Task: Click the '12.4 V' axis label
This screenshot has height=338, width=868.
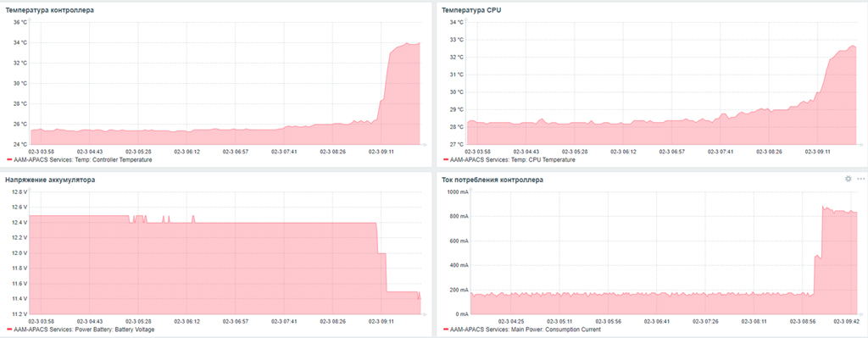Action: [x=19, y=223]
